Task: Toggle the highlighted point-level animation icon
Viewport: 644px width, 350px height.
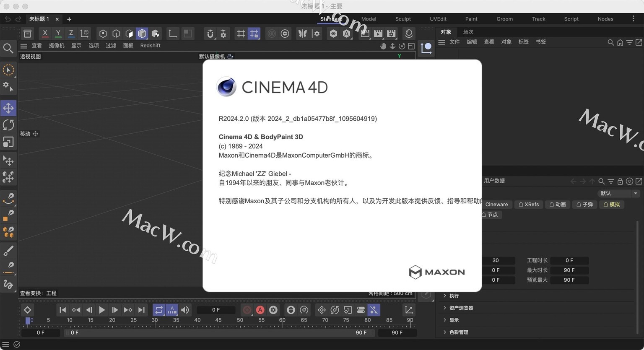Action: [374, 310]
